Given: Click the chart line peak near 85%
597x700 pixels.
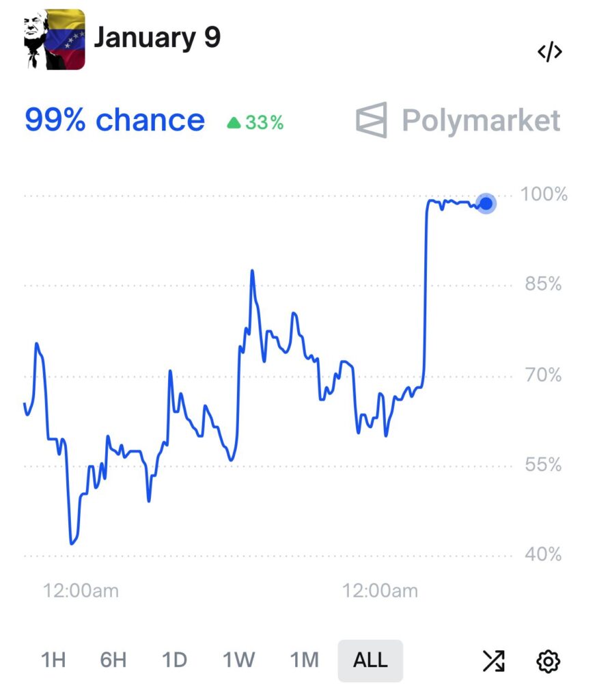Looking at the screenshot, I should [252, 271].
